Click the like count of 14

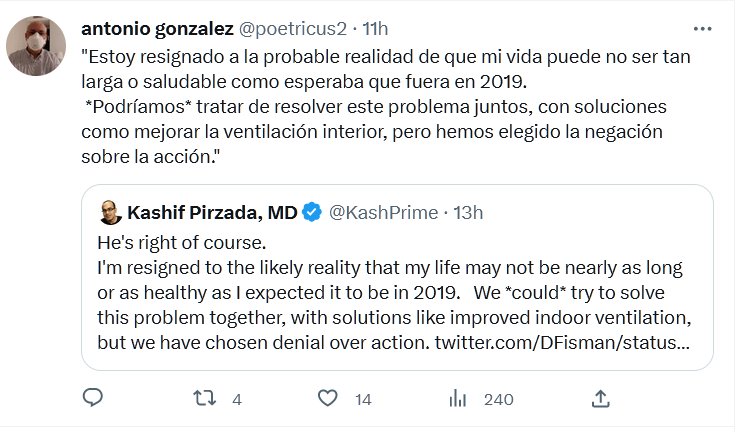(x=363, y=400)
